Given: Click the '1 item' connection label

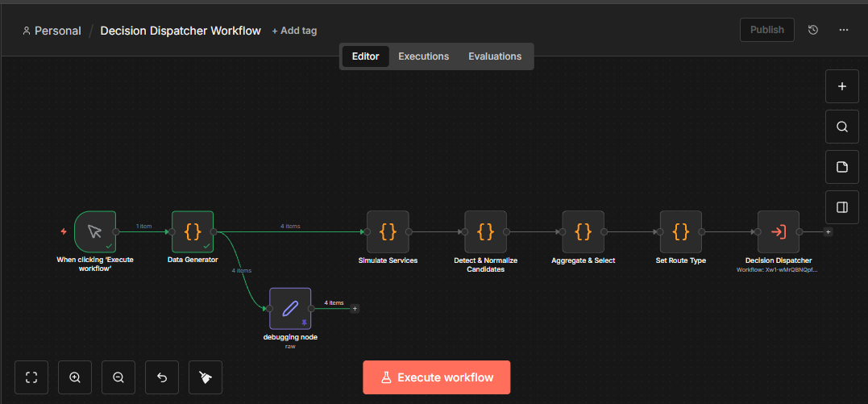Looking at the screenshot, I should (144, 226).
